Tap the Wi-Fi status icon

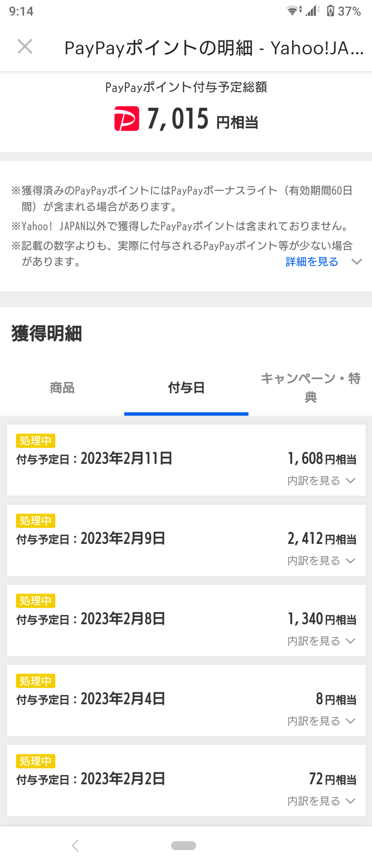(294, 11)
